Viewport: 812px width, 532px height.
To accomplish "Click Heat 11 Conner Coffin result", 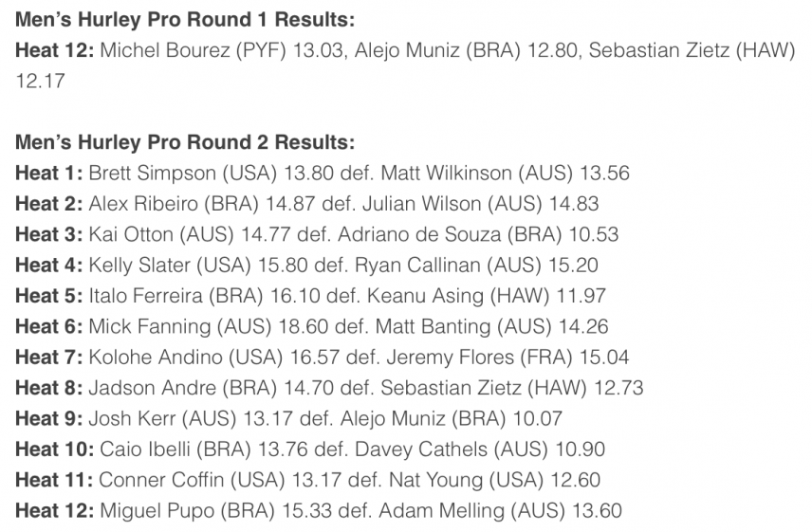I will (307, 480).
